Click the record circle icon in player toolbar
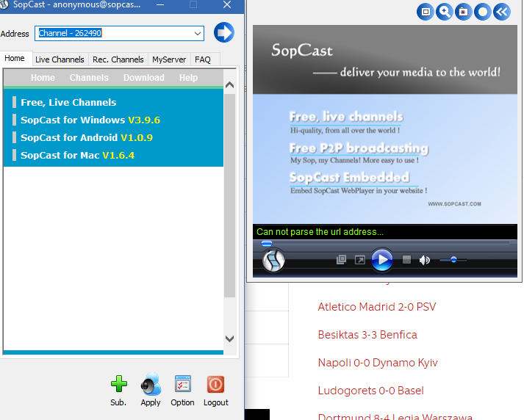Viewport: 524px width, 420px height. 483,12
